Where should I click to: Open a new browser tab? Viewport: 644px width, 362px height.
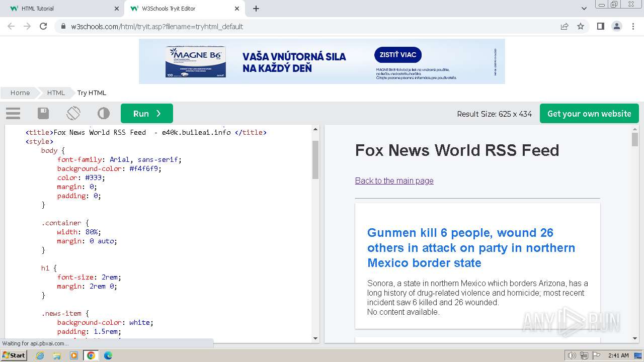point(256,9)
